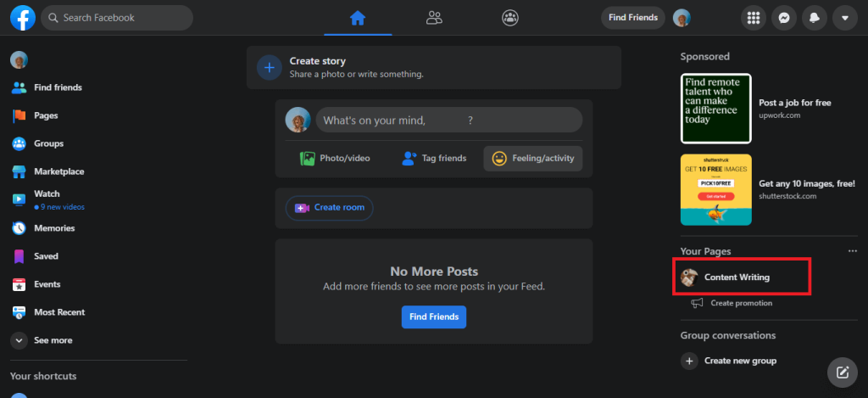Click the Create story plus icon
The height and width of the screenshot is (398, 868).
click(x=270, y=68)
